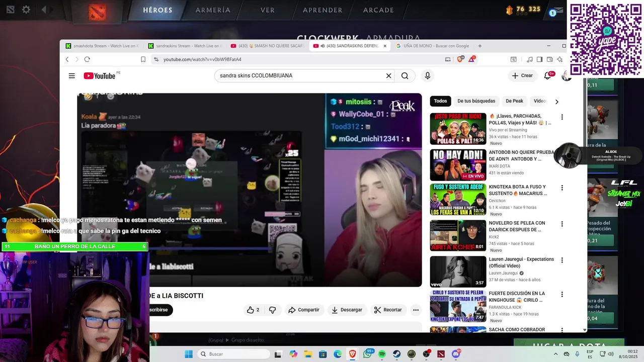Show more filter chips arrow

point(556,102)
